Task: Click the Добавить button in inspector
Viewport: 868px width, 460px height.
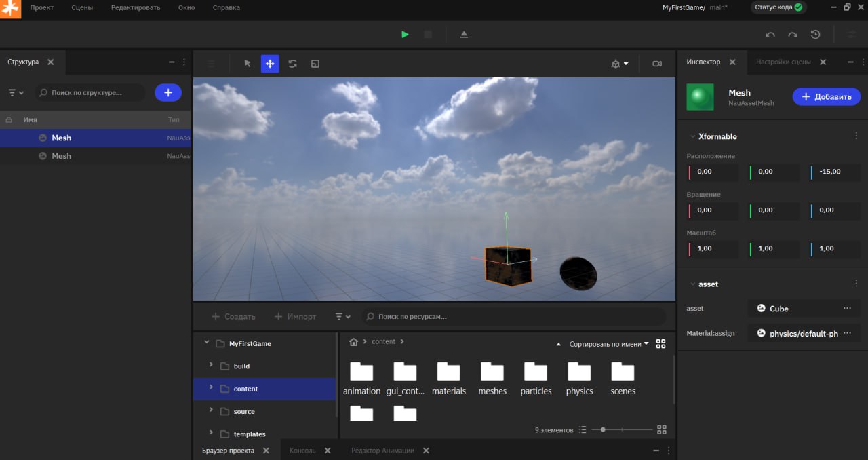Action: pos(826,97)
